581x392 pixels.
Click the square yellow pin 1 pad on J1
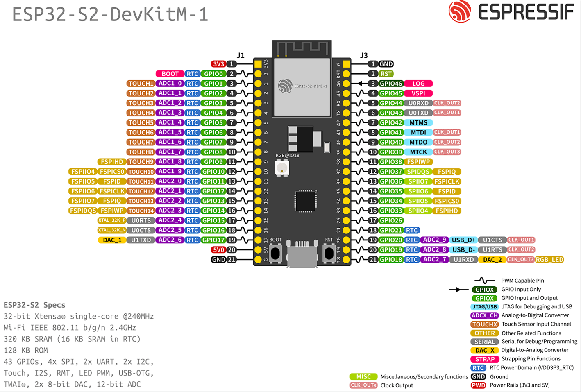tap(258, 64)
